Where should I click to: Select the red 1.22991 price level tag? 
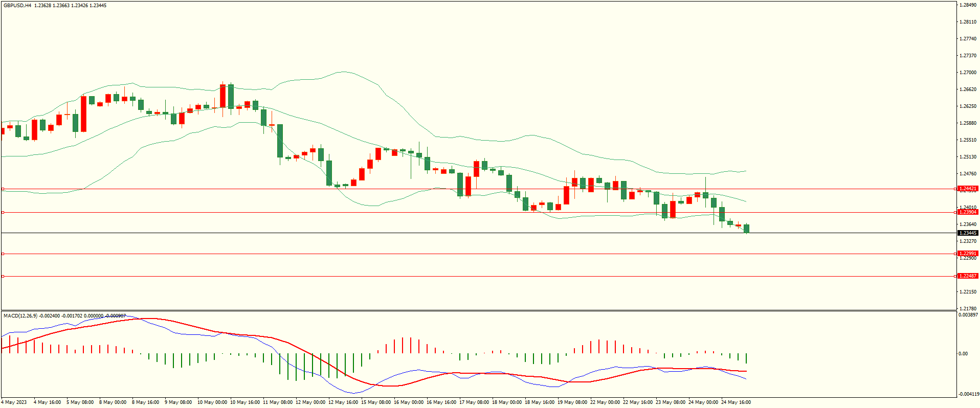tap(967, 254)
